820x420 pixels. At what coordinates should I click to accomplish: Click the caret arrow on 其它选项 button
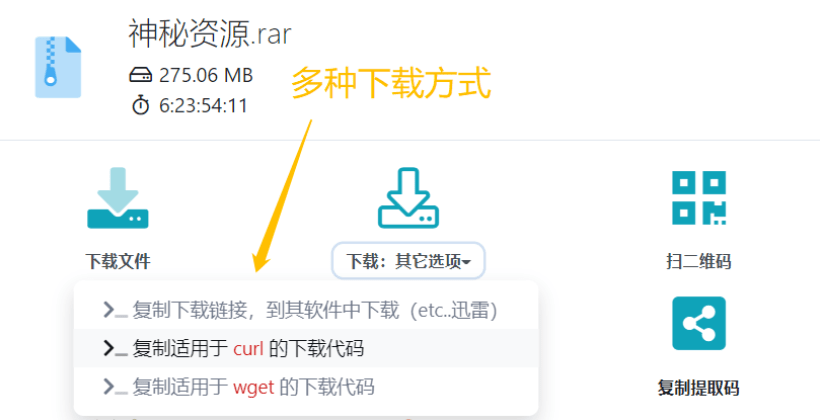pyautogui.click(x=466, y=262)
